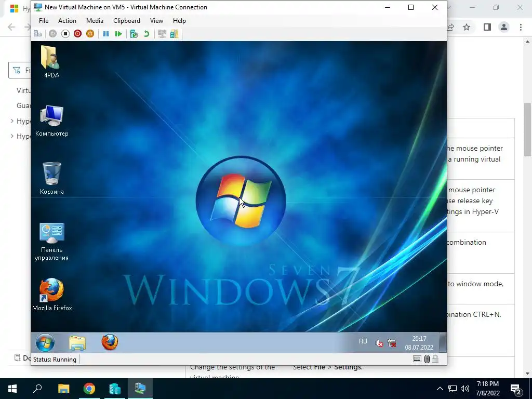Turn off the VM with the stop icon
Screen dimensions: 532x399
(65, 34)
